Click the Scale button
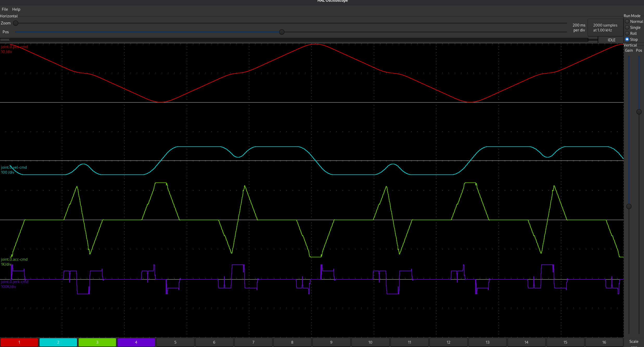The image size is (644, 347). (634, 342)
